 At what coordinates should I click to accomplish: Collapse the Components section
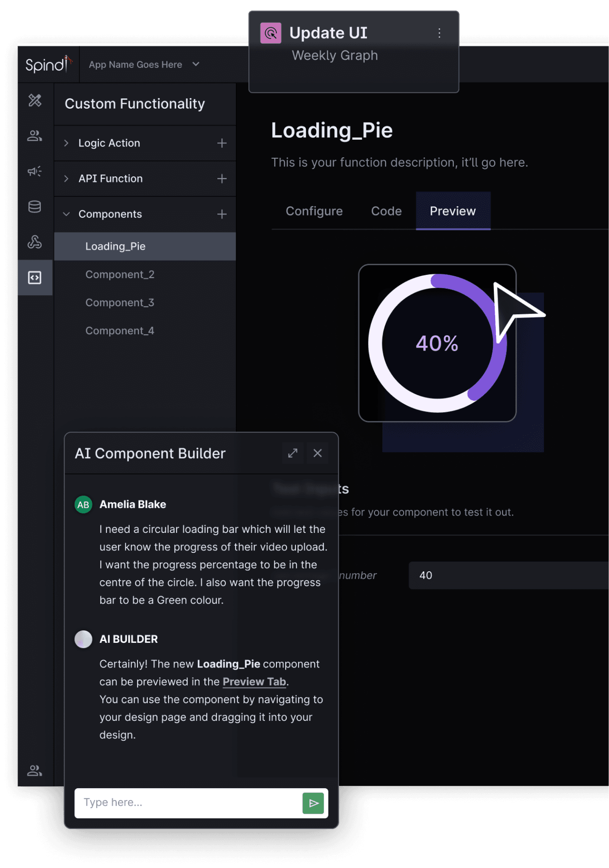tap(66, 214)
